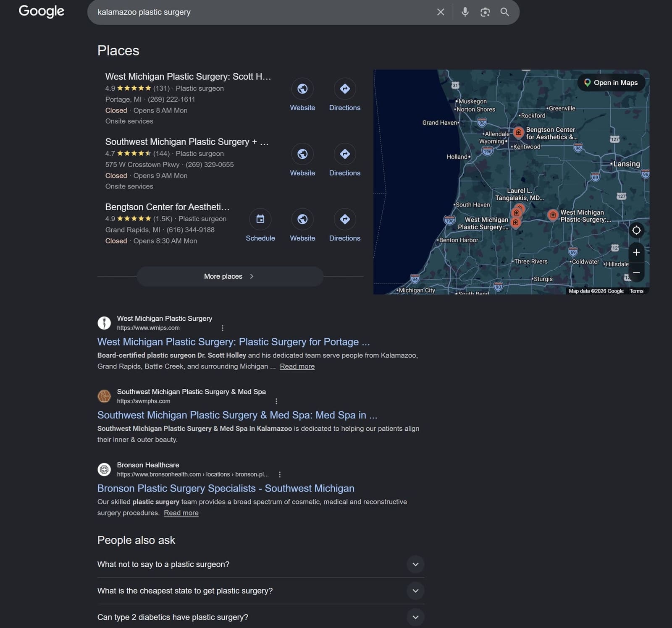The image size is (672, 628).
Task: Click https://www.wmips.com URL text
Action: (148, 328)
